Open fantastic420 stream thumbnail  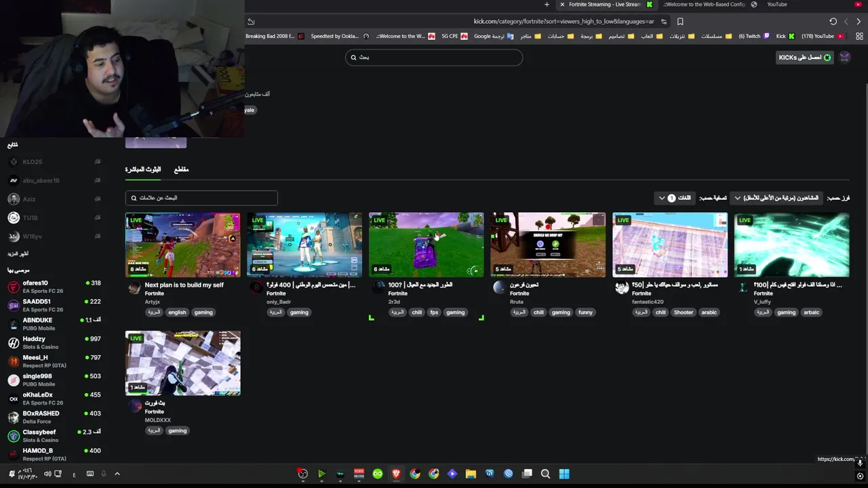670,245
